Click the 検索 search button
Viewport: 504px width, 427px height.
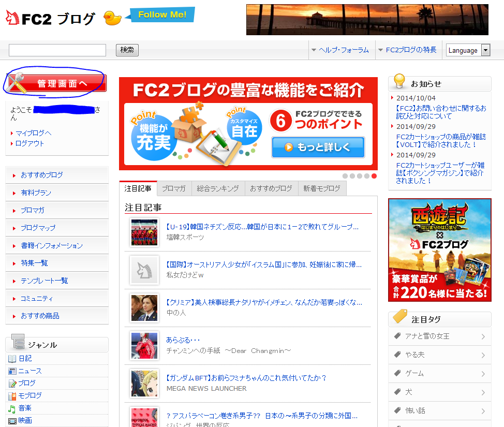[x=127, y=50]
